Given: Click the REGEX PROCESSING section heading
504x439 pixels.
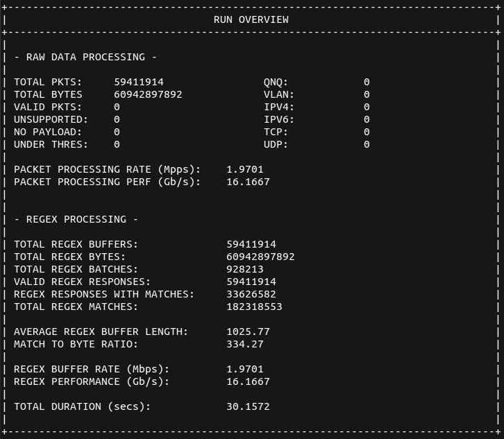Looking at the screenshot, I should (76, 219).
